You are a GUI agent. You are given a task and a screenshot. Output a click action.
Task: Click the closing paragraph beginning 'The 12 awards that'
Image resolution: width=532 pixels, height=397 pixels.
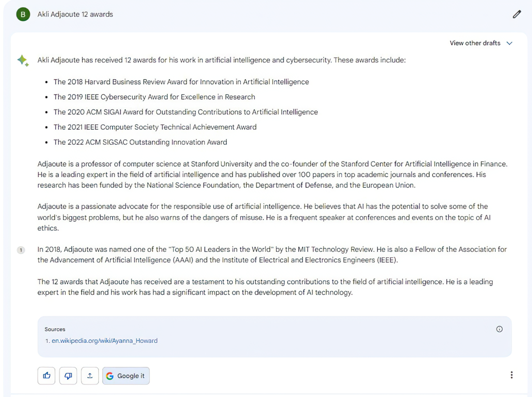(x=266, y=287)
